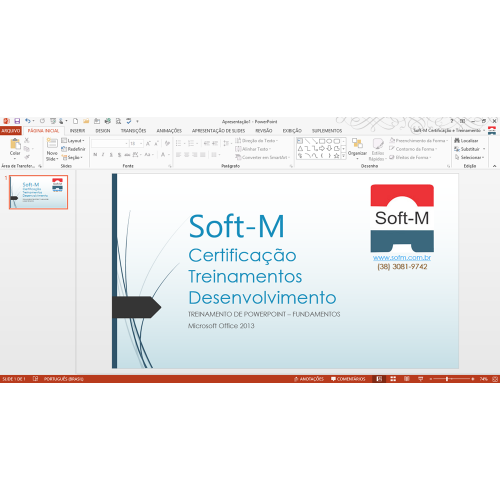This screenshot has width=500, height=500.
Task: Click the Clear formatting icon
Action: (167, 144)
